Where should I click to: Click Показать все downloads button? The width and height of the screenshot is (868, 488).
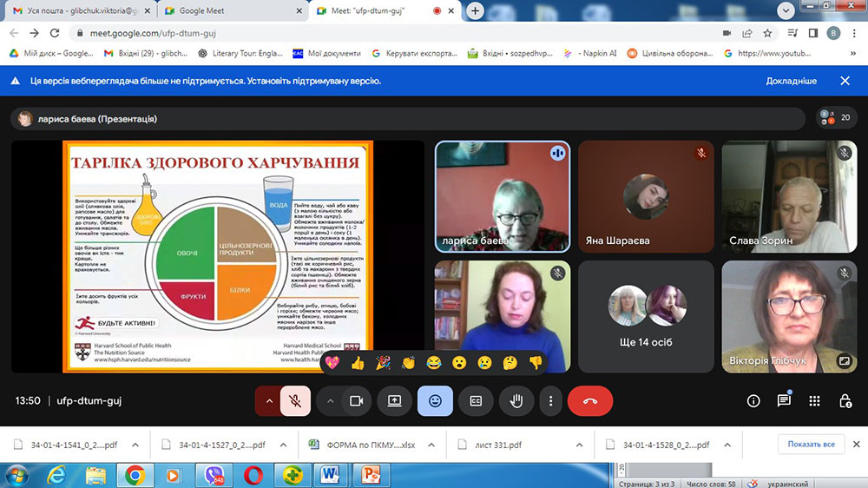[x=811, y=445]
